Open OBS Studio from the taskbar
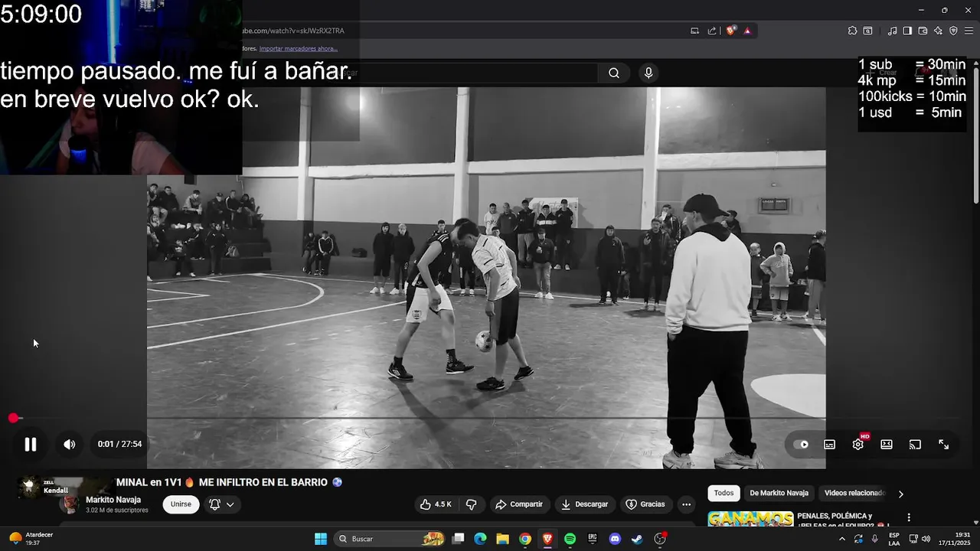The width and height of the screenshot is (980, 551). point(660,539)
